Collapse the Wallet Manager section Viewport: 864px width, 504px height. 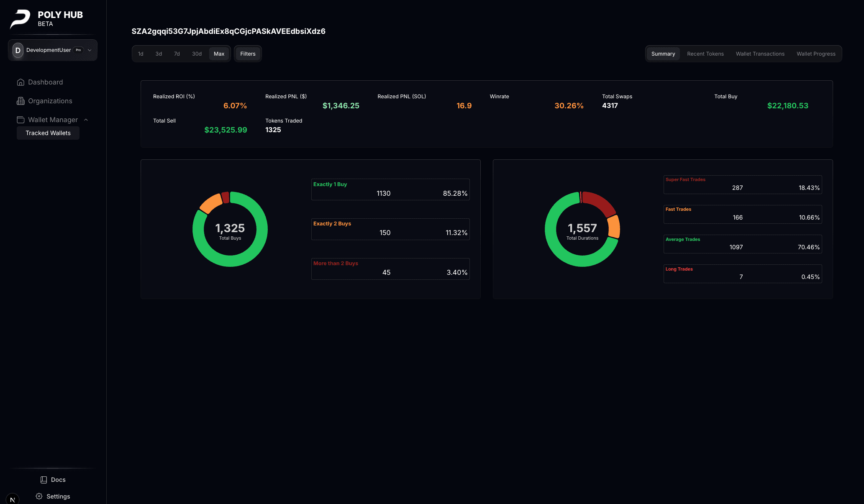(86, 120)
